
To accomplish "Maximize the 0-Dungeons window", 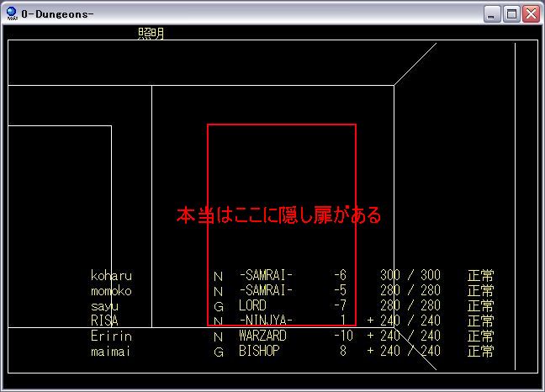I will pyautogui.click(x=511, y=14).
